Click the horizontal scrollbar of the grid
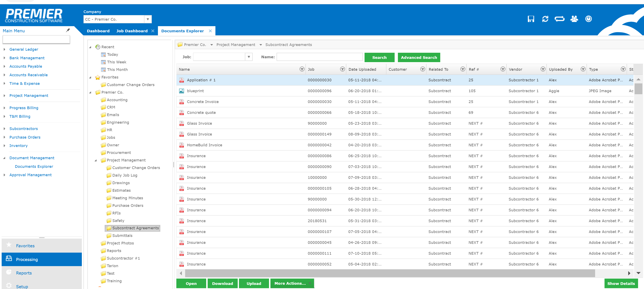The image size is (644, 289). point(390,273)
